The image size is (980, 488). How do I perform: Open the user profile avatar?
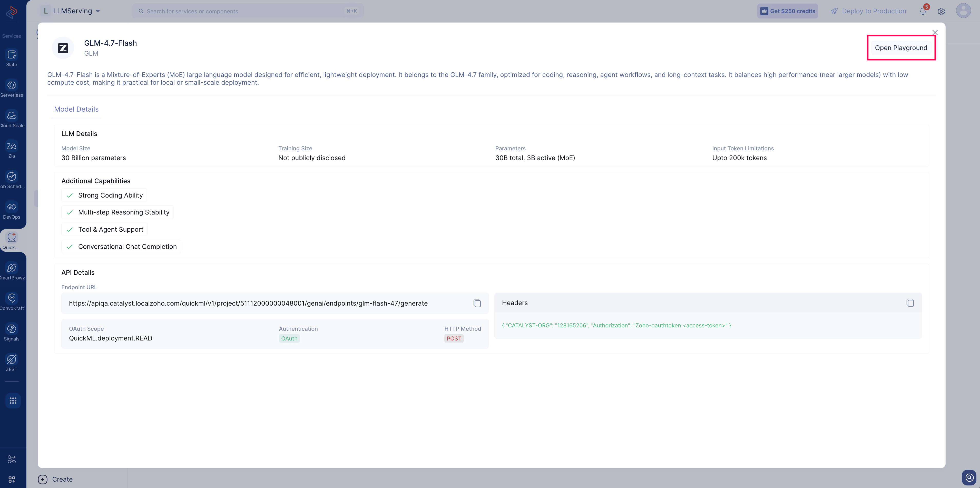click(x=963, y=11)
